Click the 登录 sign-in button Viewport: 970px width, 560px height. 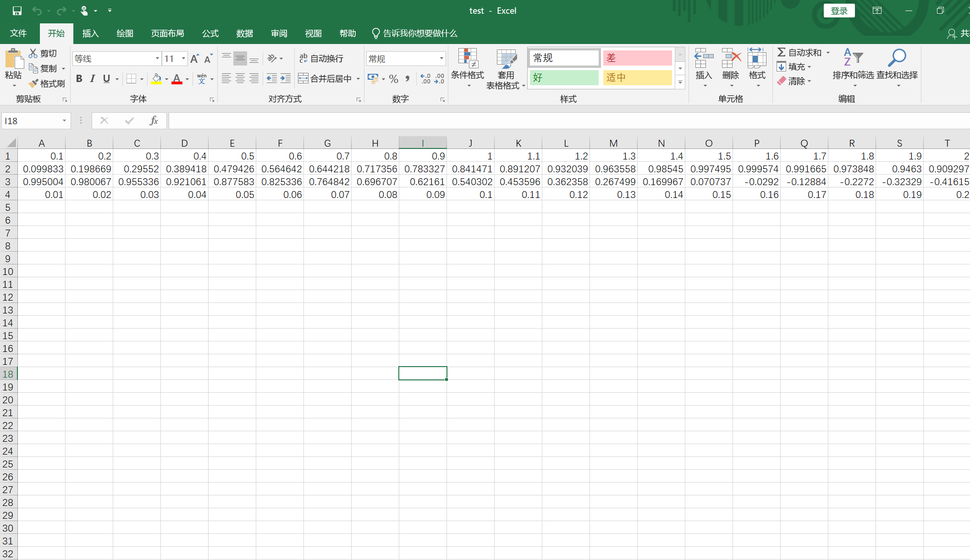(839, 11)
